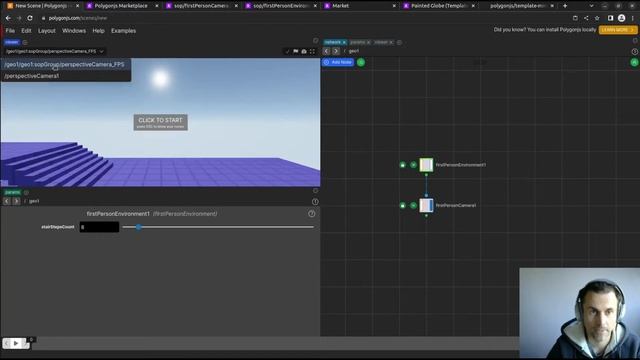
Task: Open a new browser tab
Action: (x=565, y=6)
